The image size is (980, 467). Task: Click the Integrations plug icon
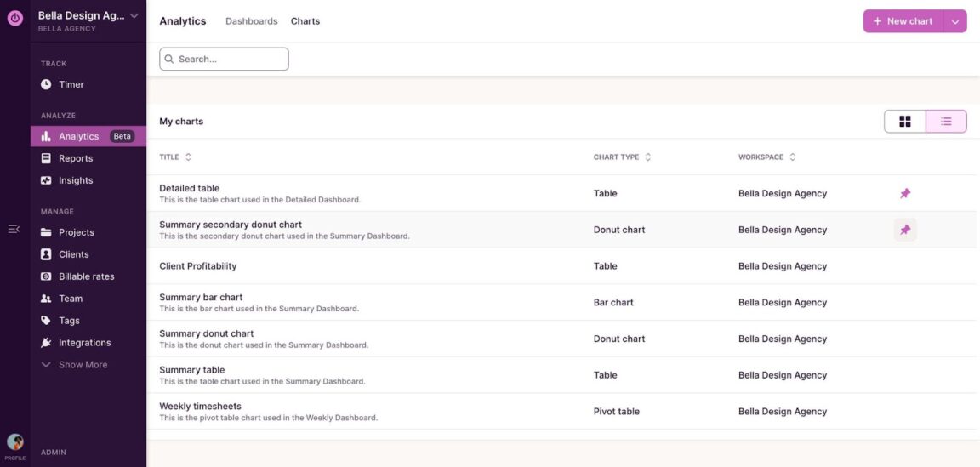46,343
